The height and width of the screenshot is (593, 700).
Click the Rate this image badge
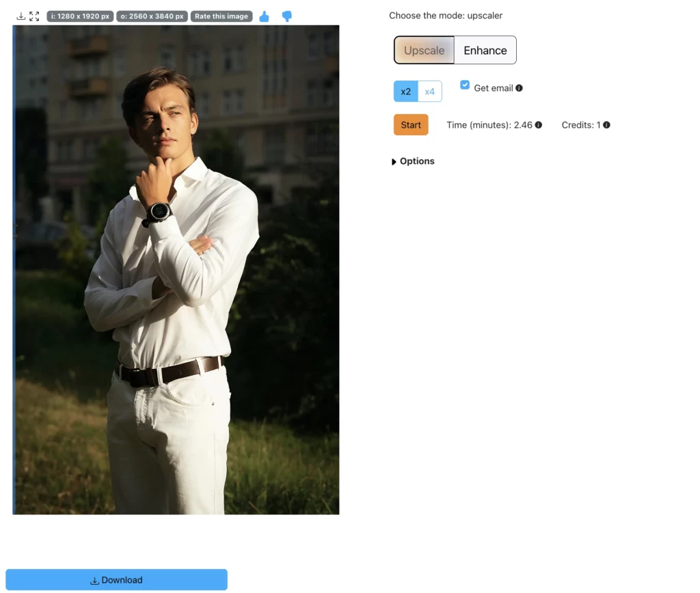(x=221, y=16)
